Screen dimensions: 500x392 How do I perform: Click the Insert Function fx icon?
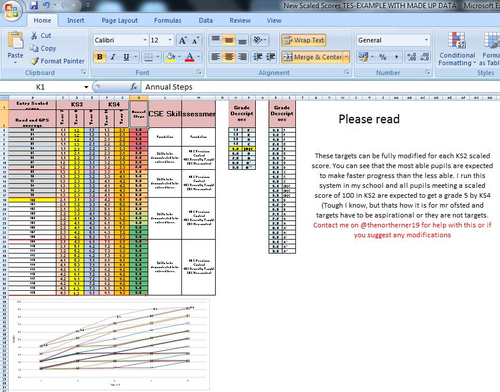(134, 87)
